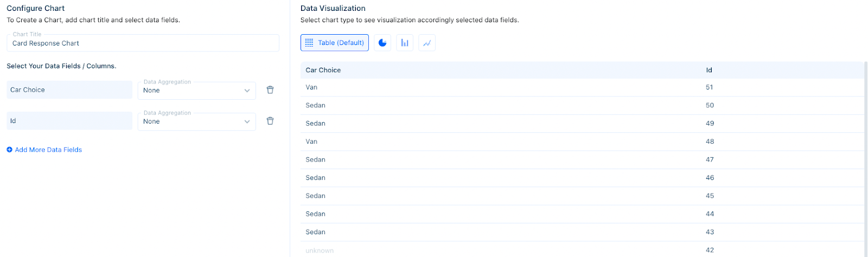
Task: Select the Id field box
Action: pyautogui.click(x=69, y=121)
